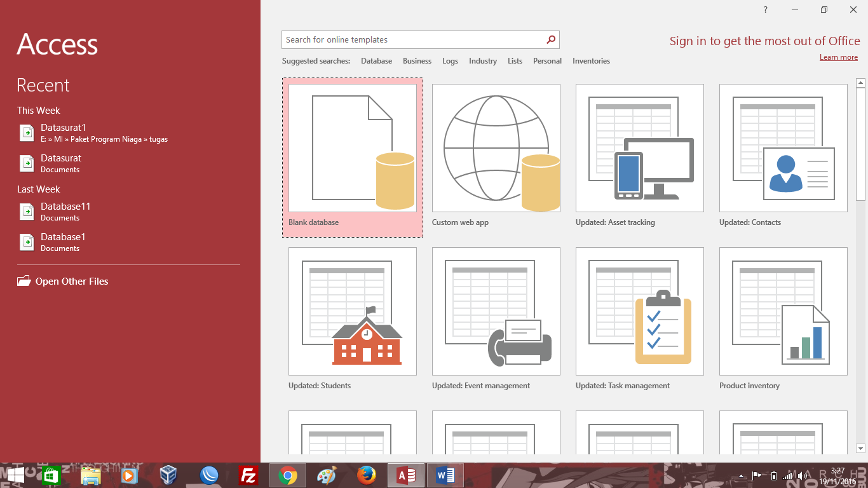This screenshot has width=868, height=488.
Task: Click Sign in to get the most out of Office
Action: (764, 41)
